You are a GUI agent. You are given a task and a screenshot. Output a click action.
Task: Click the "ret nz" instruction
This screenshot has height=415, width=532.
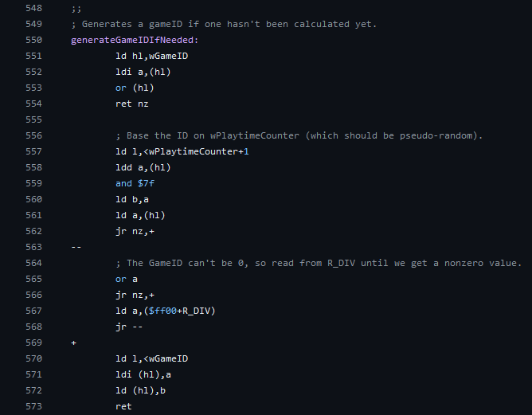[131, 104]
